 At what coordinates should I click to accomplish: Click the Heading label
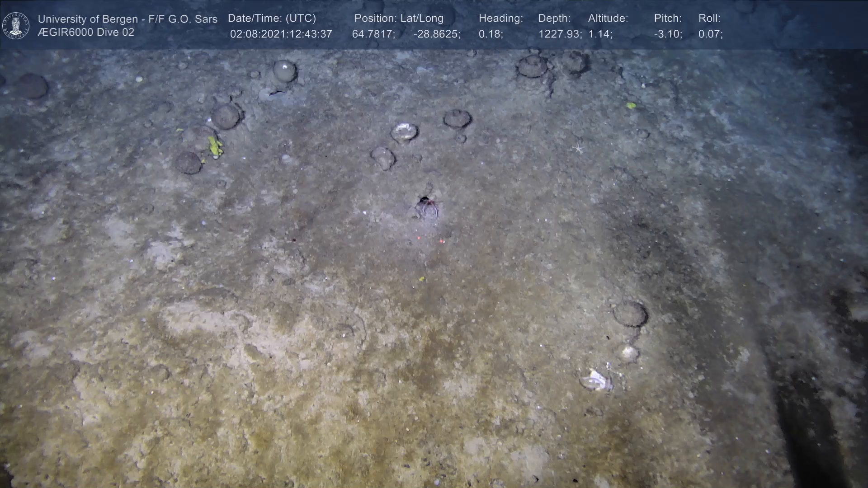point(500,18)
